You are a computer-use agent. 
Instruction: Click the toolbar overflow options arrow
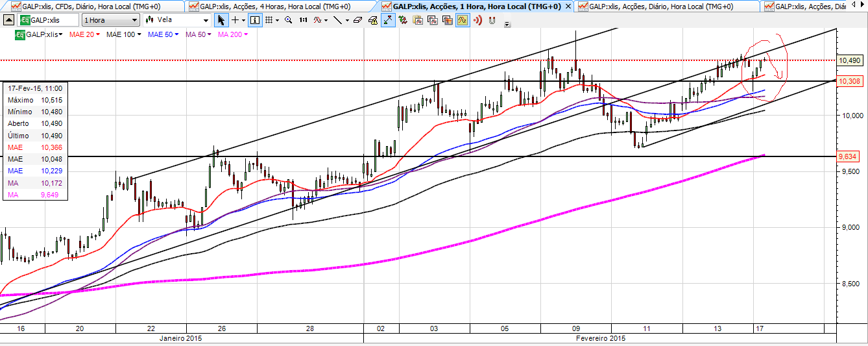[507, 24]
